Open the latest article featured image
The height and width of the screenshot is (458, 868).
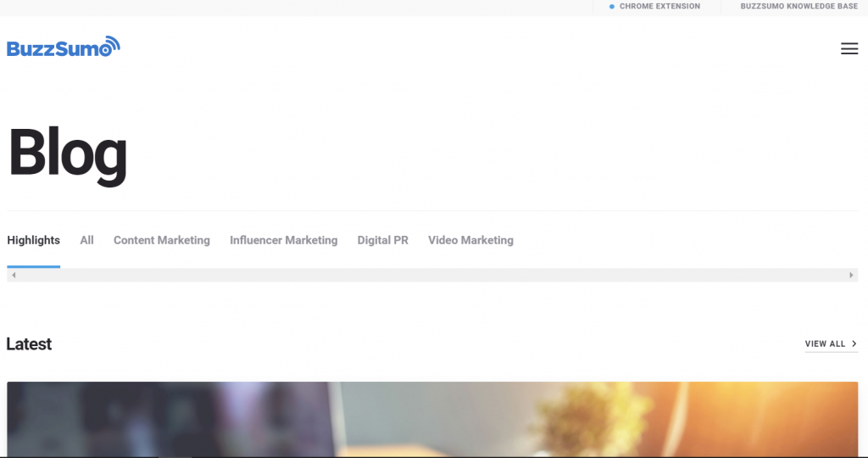[432, 419]
